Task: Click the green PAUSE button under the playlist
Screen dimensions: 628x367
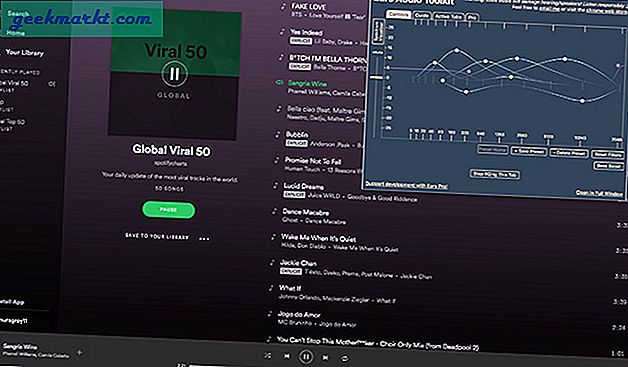Action: click(169, 210)
